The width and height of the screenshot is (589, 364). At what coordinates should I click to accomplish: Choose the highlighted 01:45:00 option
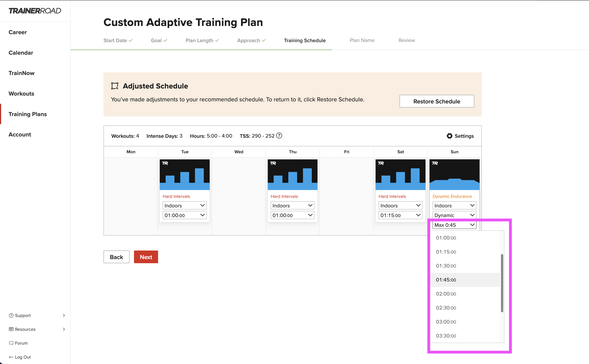click(465, 280)
